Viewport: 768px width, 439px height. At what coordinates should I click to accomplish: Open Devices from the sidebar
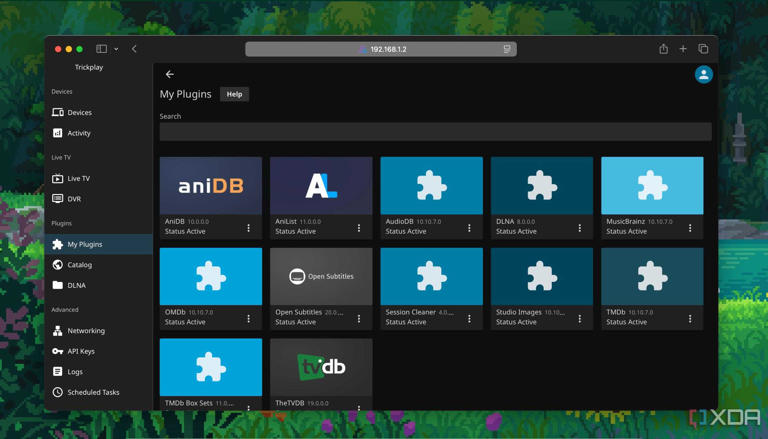click(x=79, y=112)
